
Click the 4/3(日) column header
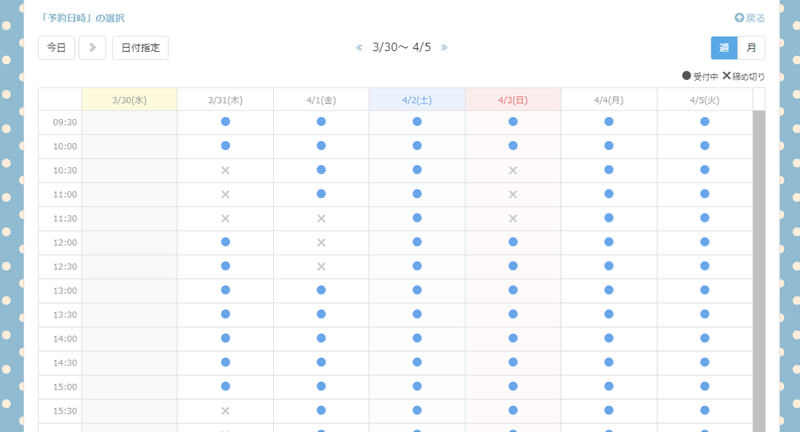(513, 100)
